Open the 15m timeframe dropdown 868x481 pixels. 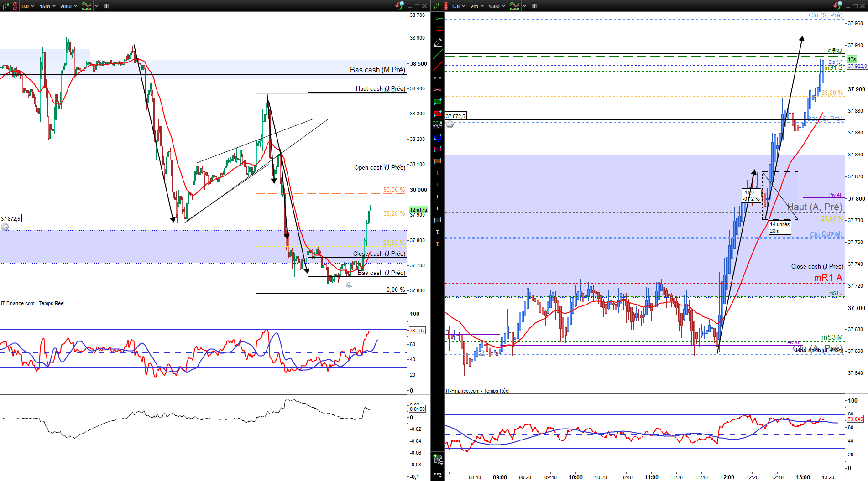pos(47,6)
